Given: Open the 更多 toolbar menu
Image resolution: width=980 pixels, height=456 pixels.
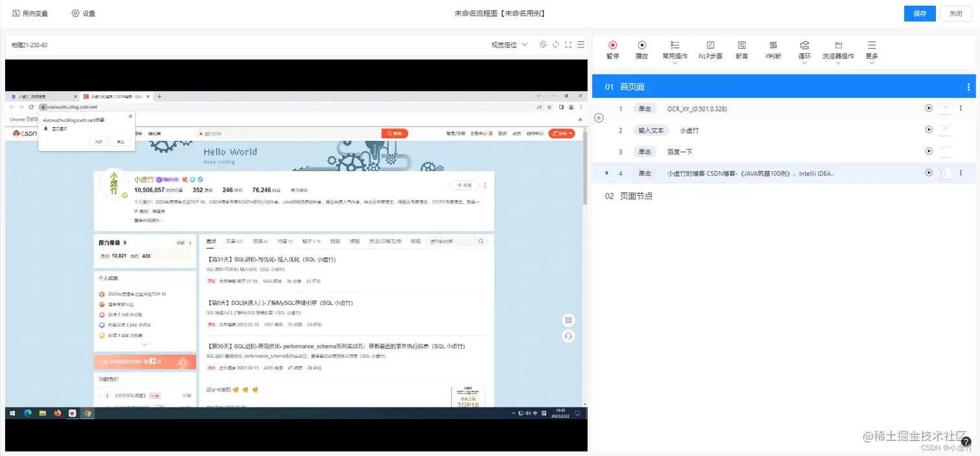Looking at the screenshot, I should [x=872, y=51].
